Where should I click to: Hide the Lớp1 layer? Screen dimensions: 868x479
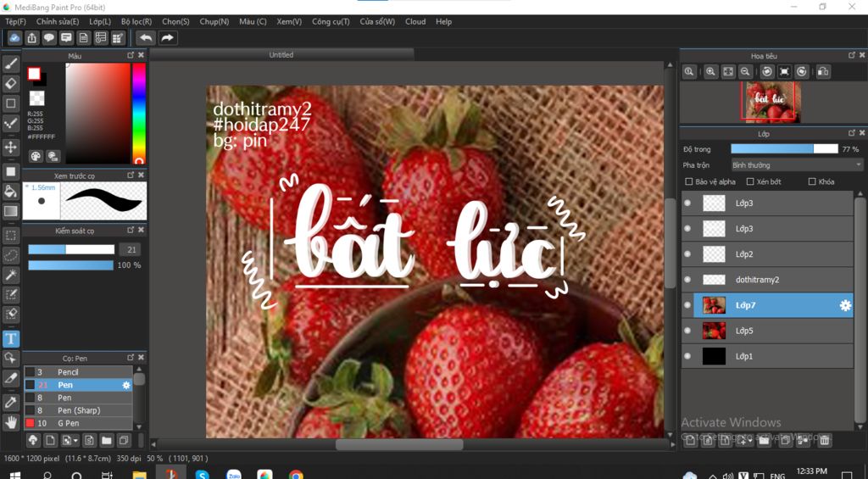click(x=687, y=356)
